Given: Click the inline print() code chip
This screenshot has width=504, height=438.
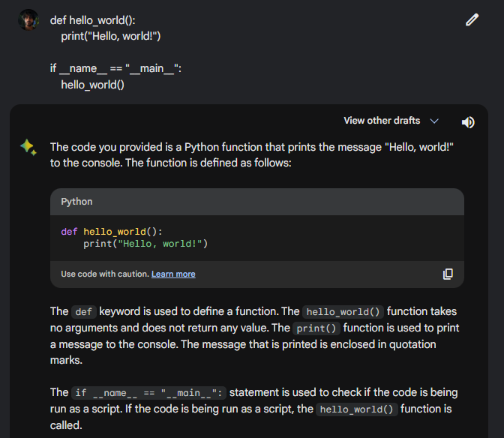Looking at the screenshot, I should point(317,328).
